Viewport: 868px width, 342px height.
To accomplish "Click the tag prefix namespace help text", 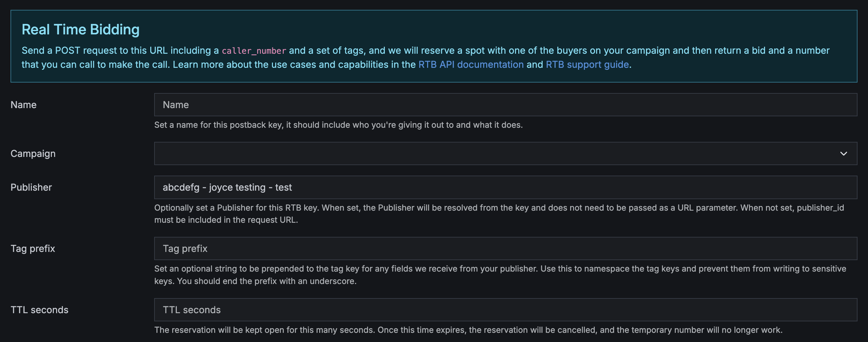I will pyautogui.click(x=500, y=275).
